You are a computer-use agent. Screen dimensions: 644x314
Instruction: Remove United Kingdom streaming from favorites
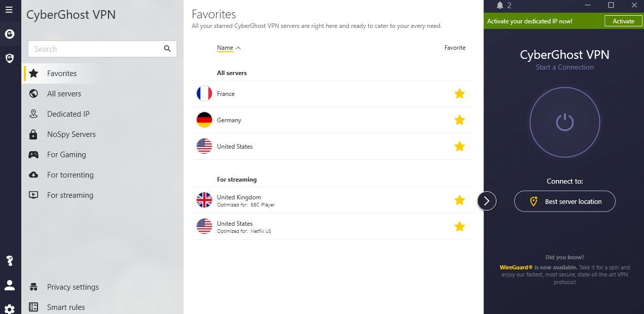459,200
